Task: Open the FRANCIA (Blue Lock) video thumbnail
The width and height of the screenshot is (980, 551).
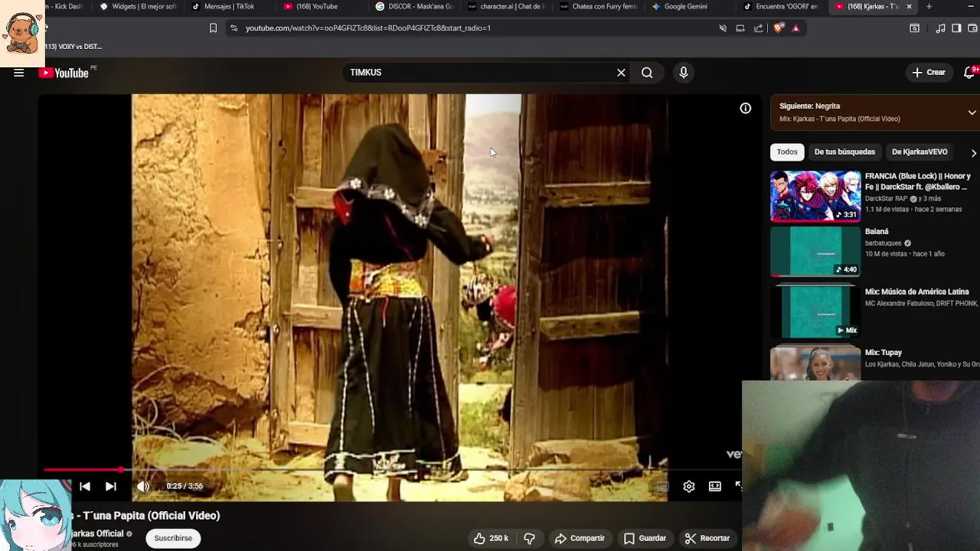Action: [x=815, y=196]
